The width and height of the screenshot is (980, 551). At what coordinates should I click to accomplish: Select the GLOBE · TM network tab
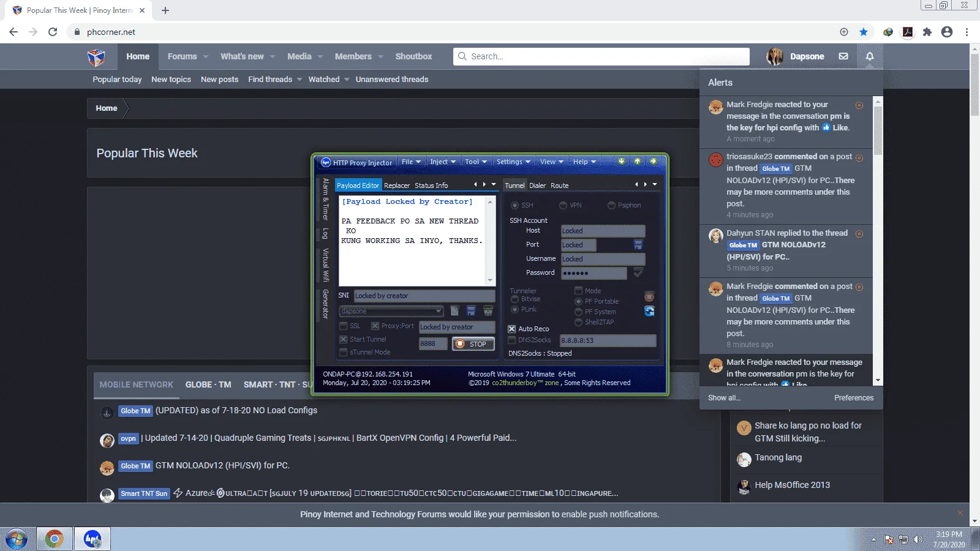(x=208, y=384)
